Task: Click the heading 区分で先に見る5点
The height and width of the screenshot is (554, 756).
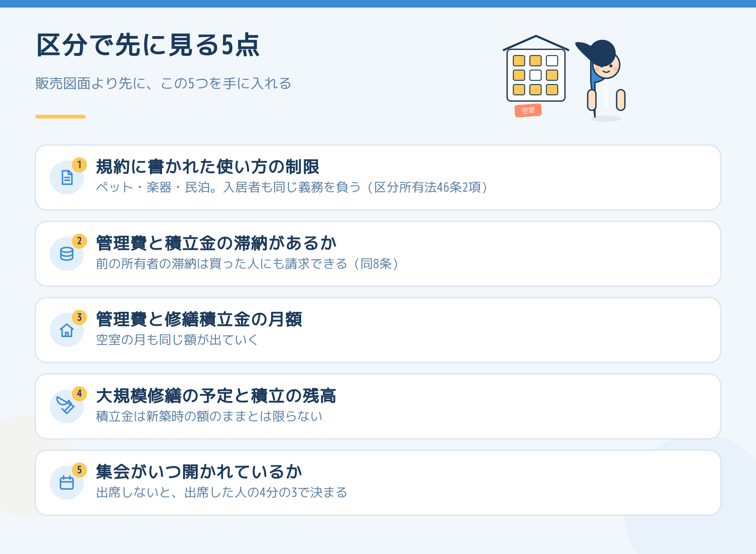Action: point(148,45)
